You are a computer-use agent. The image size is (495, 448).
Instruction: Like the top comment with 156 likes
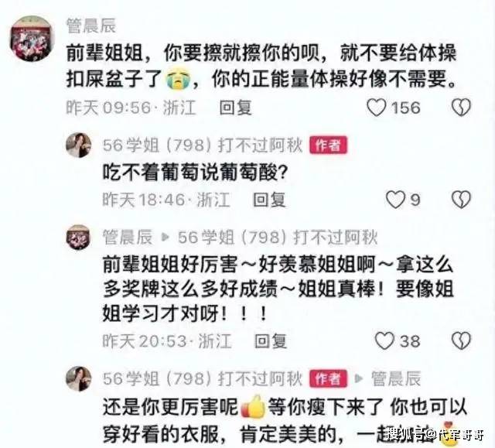pos(377,108)
